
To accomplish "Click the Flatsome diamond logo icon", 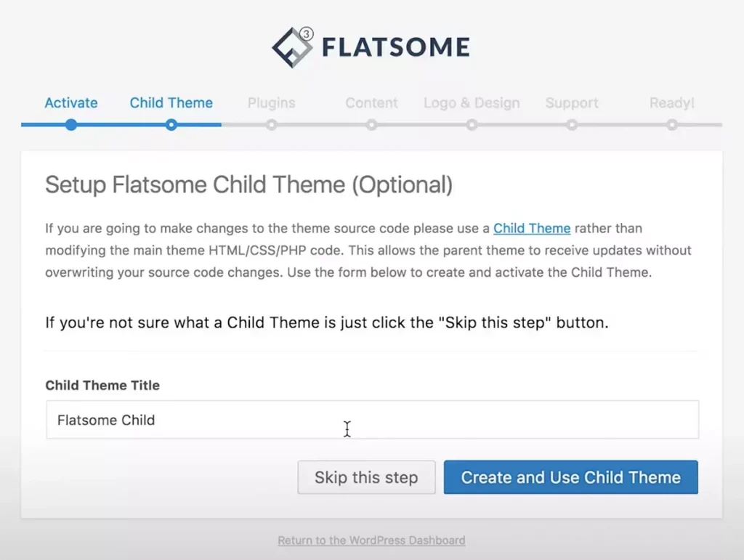I will 293,47.
